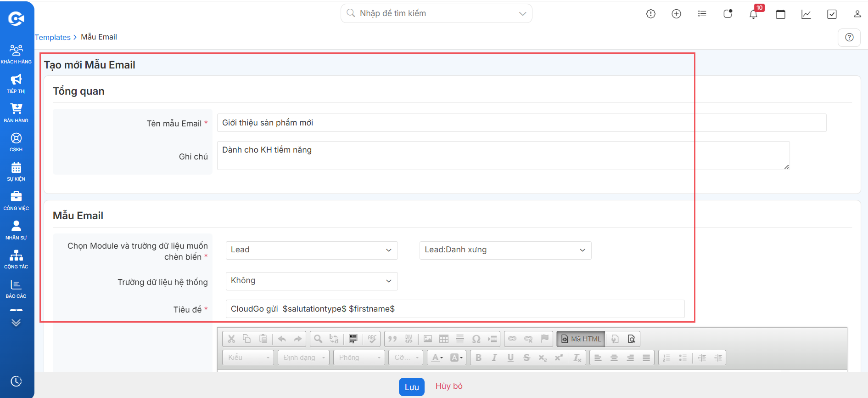Click the Tiêu đề subject field
Viewport: 868px width, 398px height.
455,309
